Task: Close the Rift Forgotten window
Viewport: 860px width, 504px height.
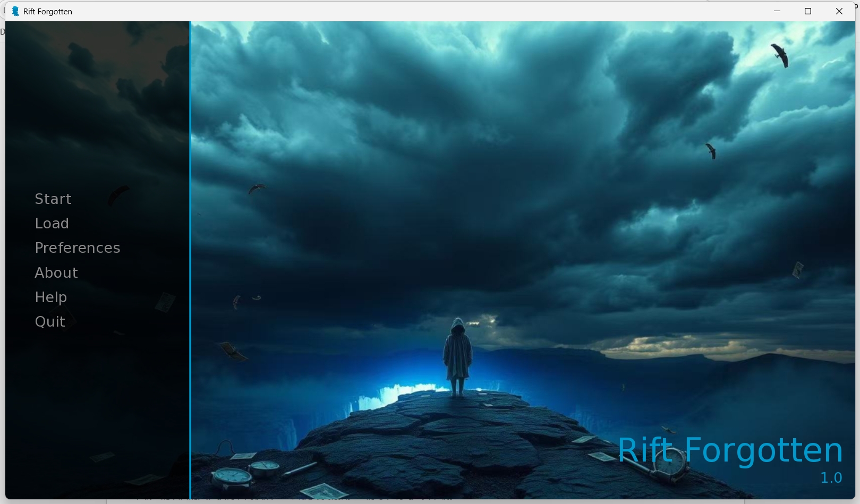Action: coord(839,11)
